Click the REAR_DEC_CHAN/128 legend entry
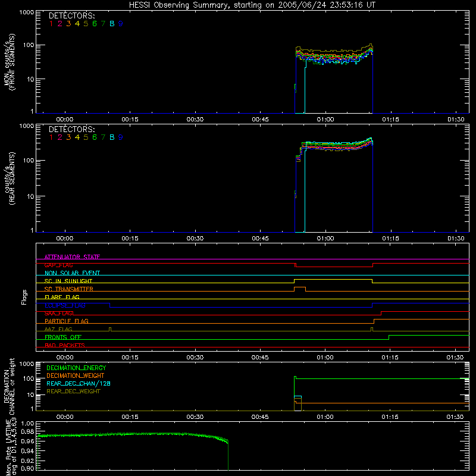This screenshot has height=476, width=476. (x=79, y=383)
